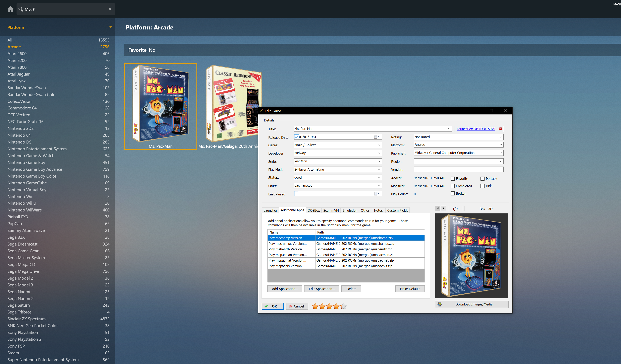Open the Genre dropdown

(x=379, y=145)
